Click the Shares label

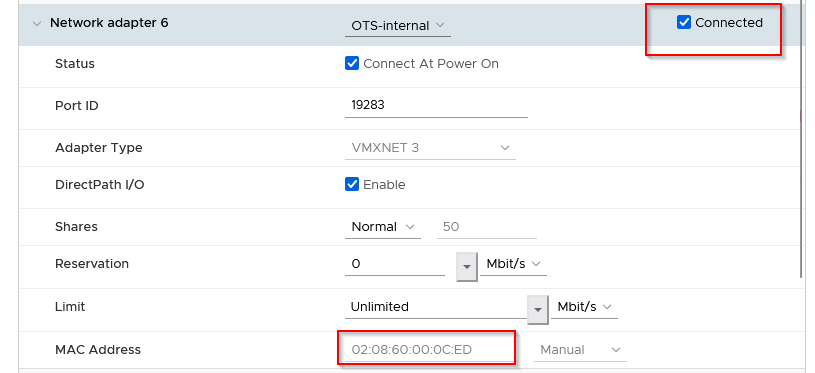coord(76,227)
